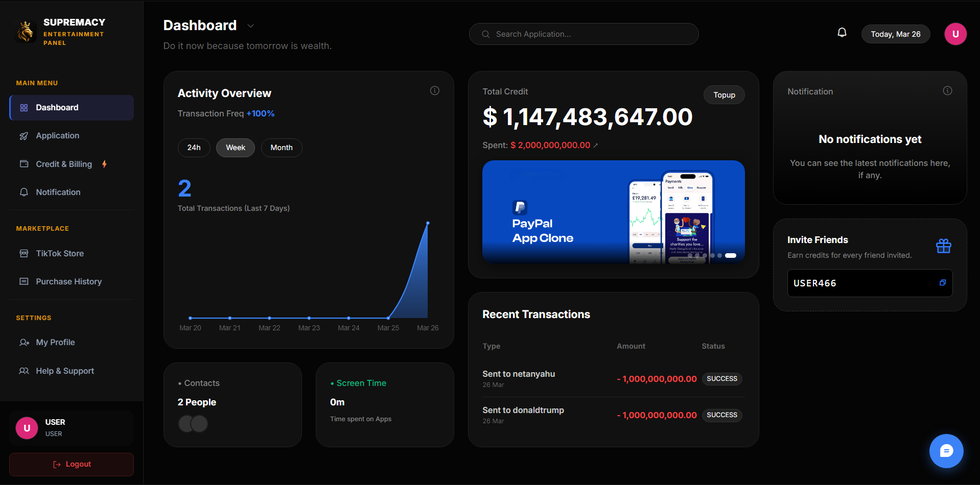Toggle the first contact avatar switch
Screen dimensions: 980x485
click(185, 424)
